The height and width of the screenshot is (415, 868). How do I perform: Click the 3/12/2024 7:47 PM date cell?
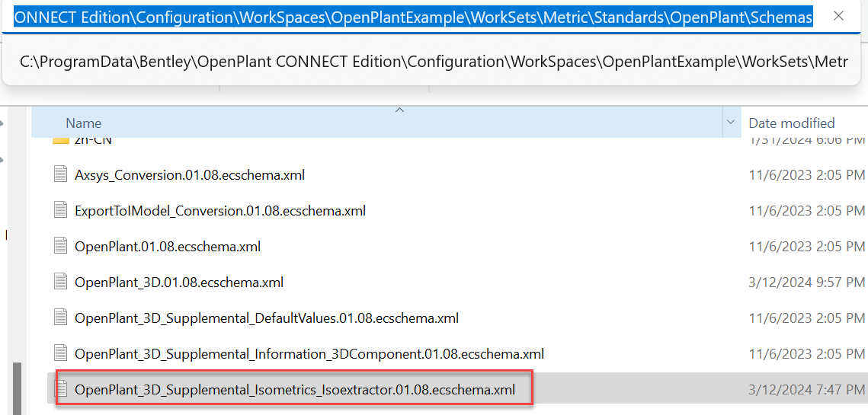pos(806,390)
